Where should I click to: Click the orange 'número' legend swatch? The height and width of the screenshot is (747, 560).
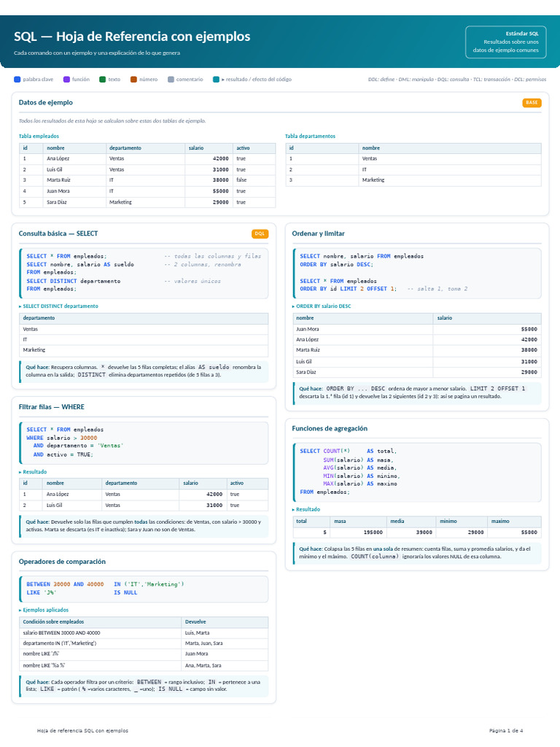[134, 80]
